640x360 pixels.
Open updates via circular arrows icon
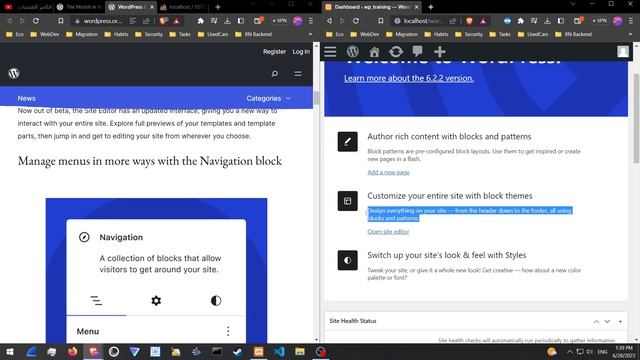(x=396, y=52)
